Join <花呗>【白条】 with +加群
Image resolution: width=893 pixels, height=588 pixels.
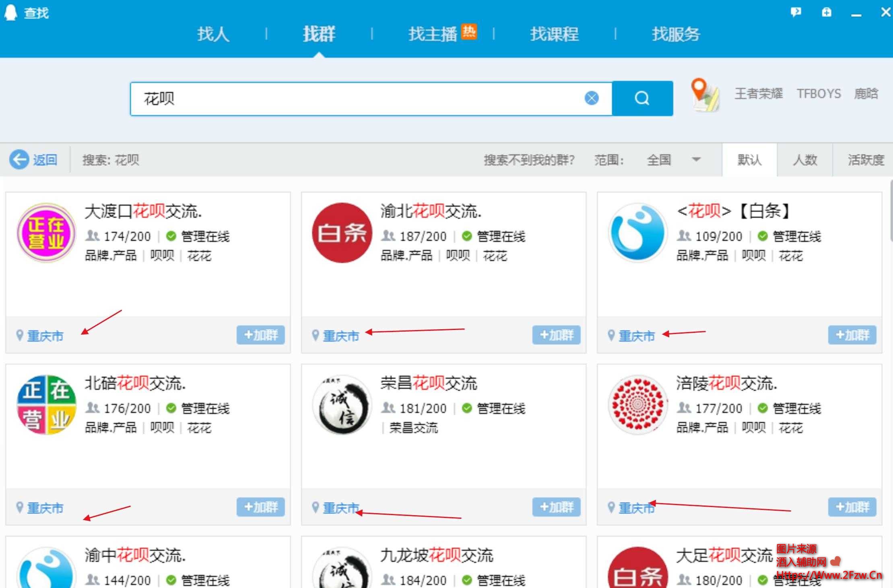tap(852, 335)
